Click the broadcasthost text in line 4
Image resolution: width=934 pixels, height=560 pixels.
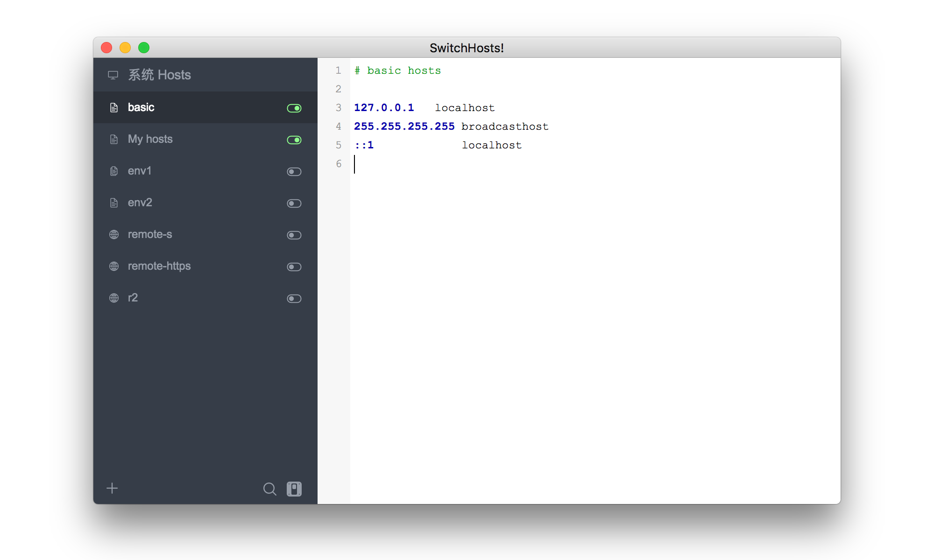coord(505,126)
